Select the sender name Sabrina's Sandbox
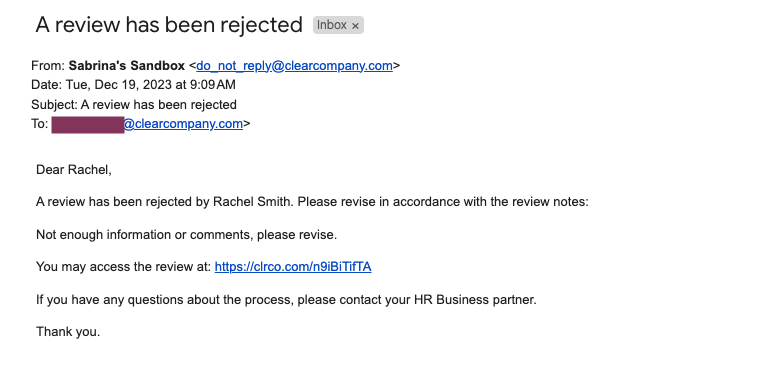The width and height of the screenshot is (761, 372). 127,66
